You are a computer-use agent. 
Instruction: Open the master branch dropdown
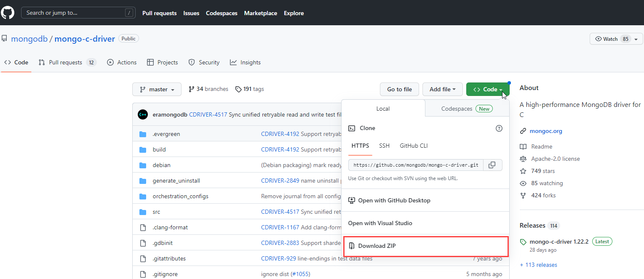pos(157,89)
